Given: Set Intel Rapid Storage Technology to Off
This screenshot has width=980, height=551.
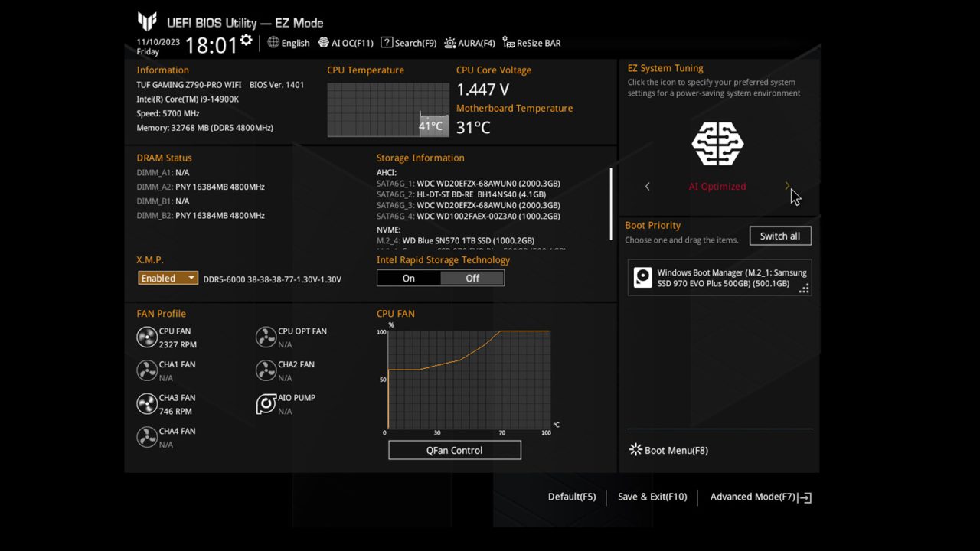Looking at the screenshot, I should click(x=472, y=279).
